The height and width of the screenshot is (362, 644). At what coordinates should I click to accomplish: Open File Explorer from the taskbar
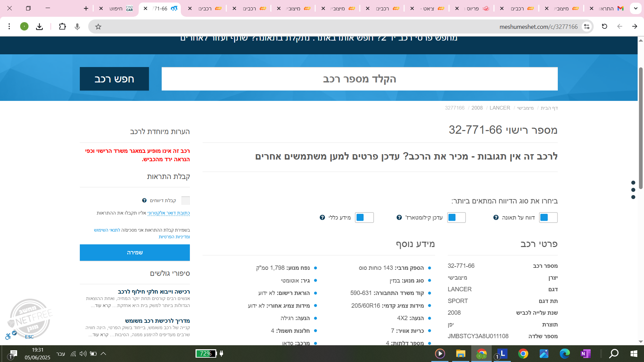(x=461, y=354)
